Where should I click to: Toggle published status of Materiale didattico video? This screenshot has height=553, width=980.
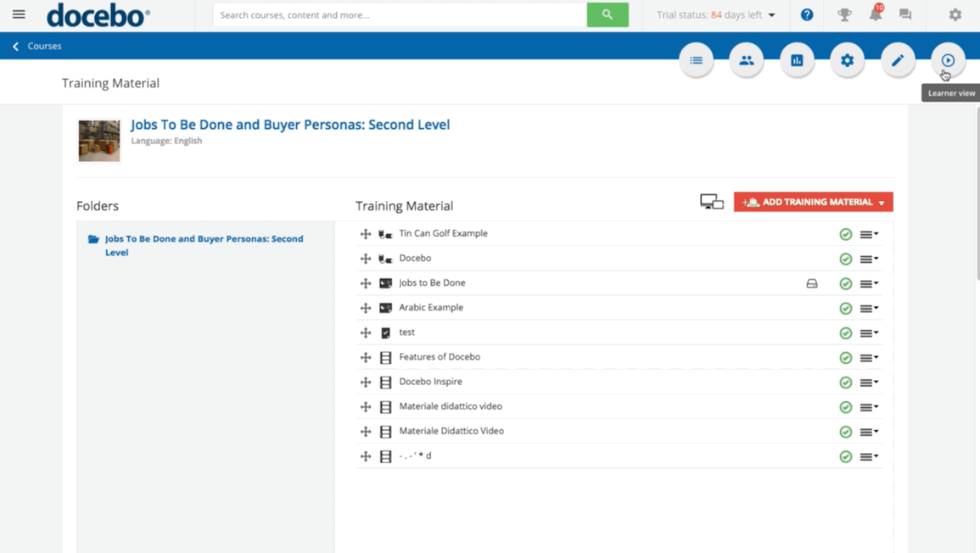pos(846,407)
